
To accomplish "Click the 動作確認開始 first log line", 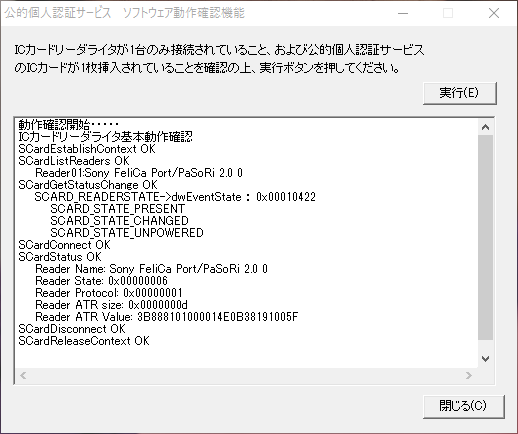I will [x=69, y=125].
